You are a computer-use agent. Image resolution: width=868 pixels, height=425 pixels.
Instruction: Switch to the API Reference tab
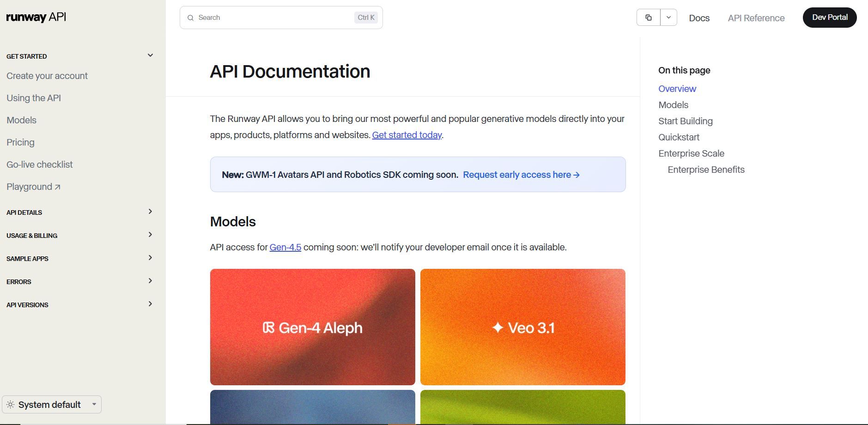pos(756,18)
